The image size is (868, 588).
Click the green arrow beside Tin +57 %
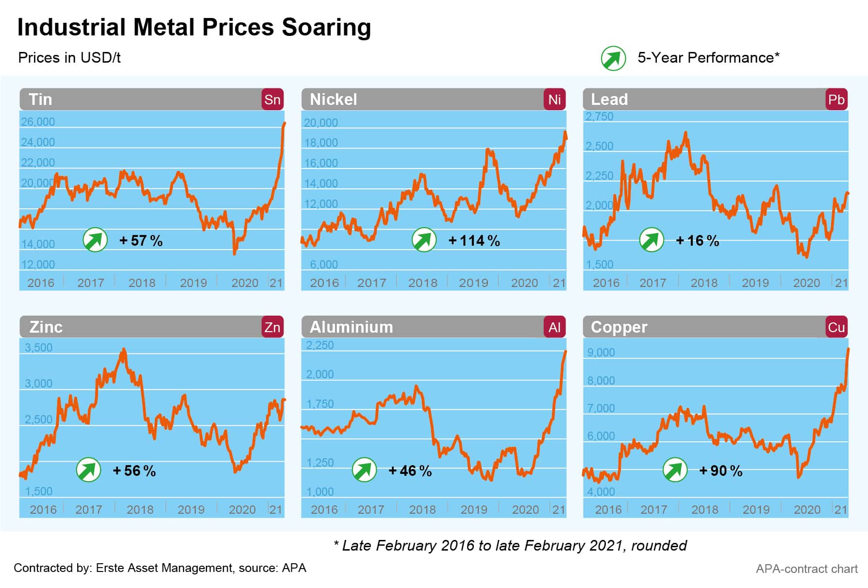click(95, 240)
